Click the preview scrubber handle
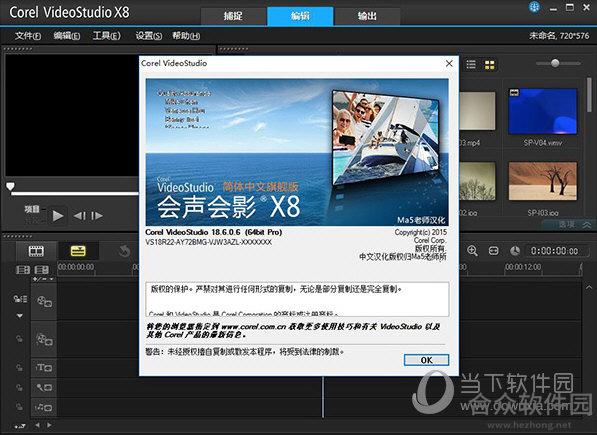The height and width of the screenshot is (435, 597). [10, 186]
